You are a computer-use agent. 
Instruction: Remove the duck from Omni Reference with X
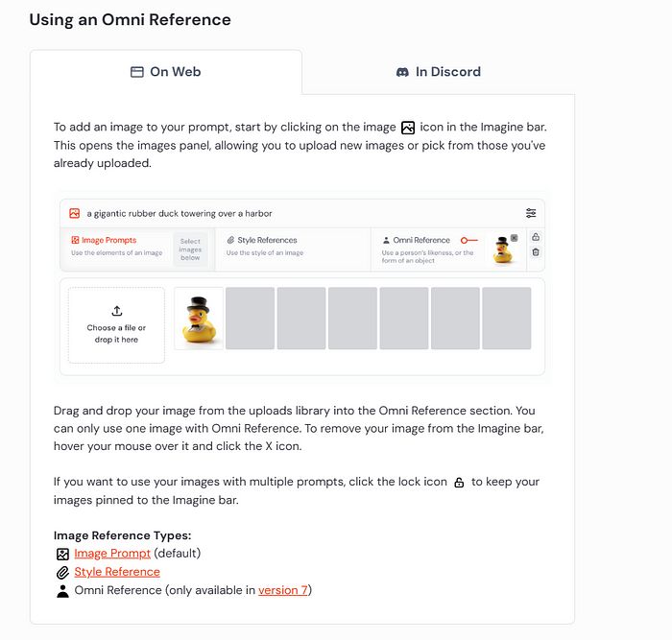[514, 238]
